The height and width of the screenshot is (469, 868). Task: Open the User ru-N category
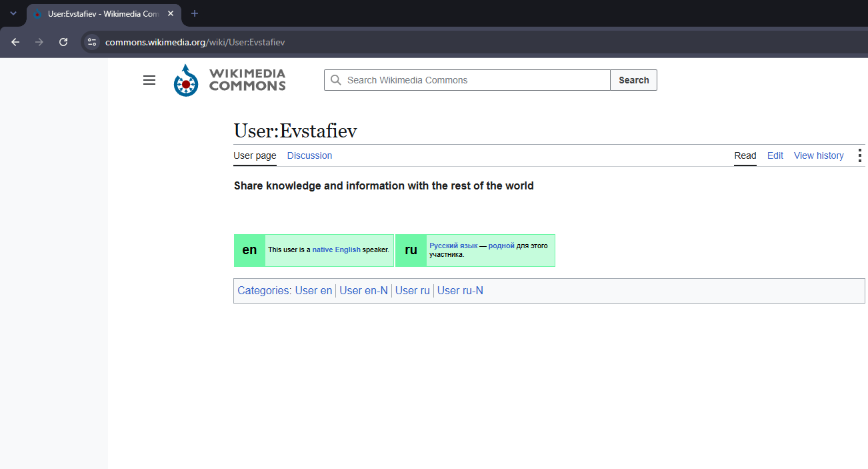pos(460,290)
